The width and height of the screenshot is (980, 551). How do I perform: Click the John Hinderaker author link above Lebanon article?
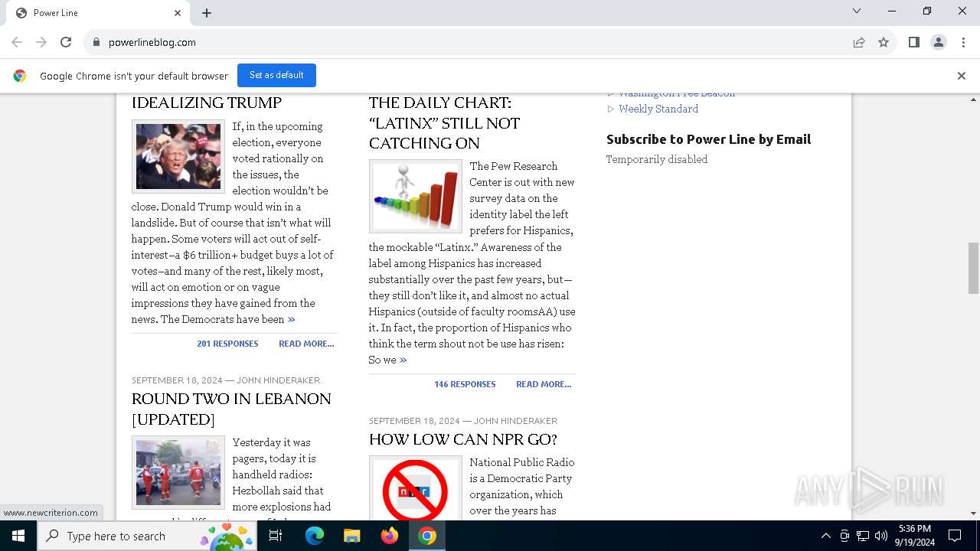pyautogui.click(x=278, y=380)
